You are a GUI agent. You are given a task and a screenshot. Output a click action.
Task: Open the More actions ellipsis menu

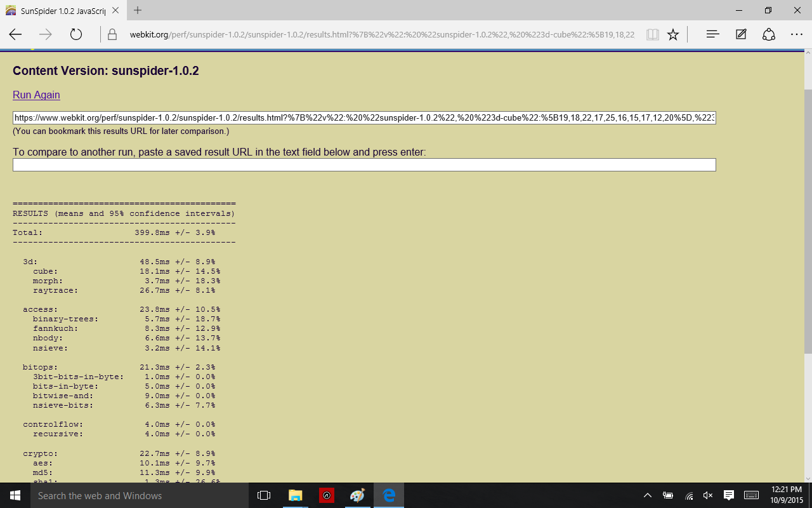pyautogui.click(x=797, y=34)
